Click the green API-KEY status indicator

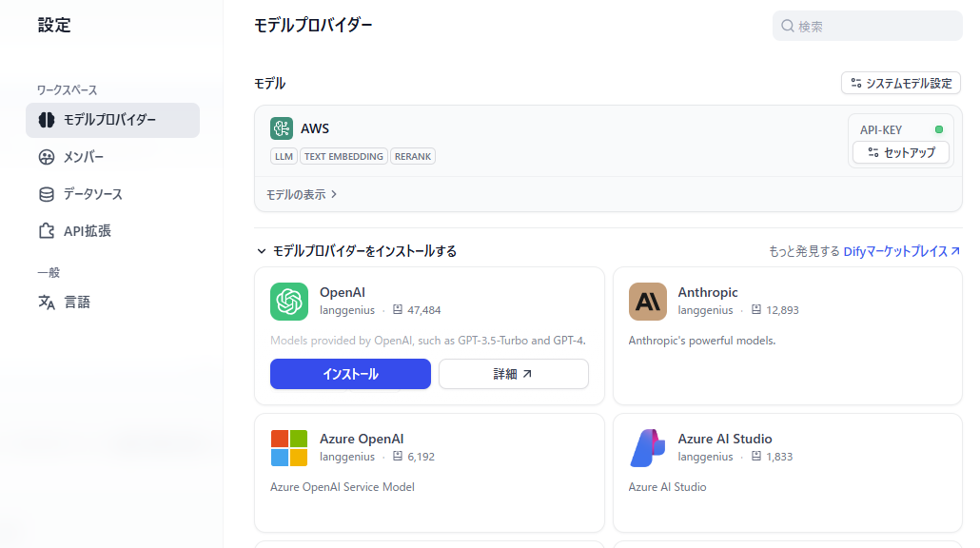click(939, 129)
